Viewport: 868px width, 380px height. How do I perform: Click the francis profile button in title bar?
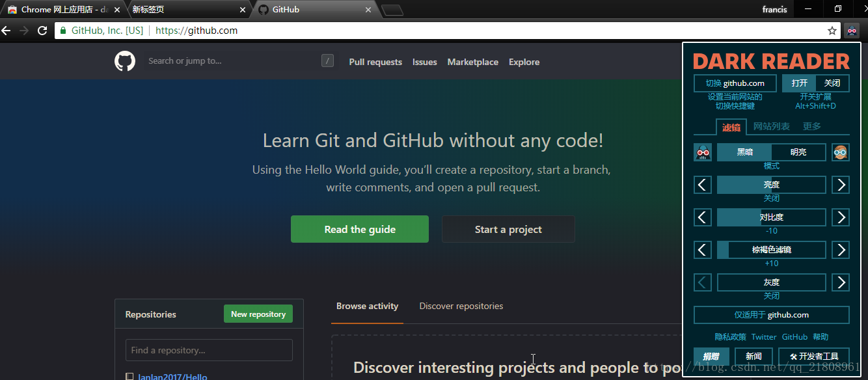pyautogui.click(x=774, y=9)
